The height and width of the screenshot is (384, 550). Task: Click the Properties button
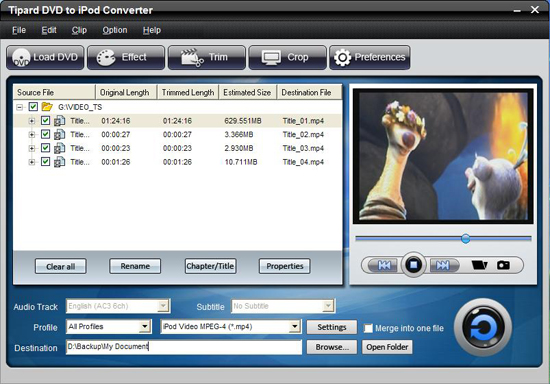tap(284, 266)
